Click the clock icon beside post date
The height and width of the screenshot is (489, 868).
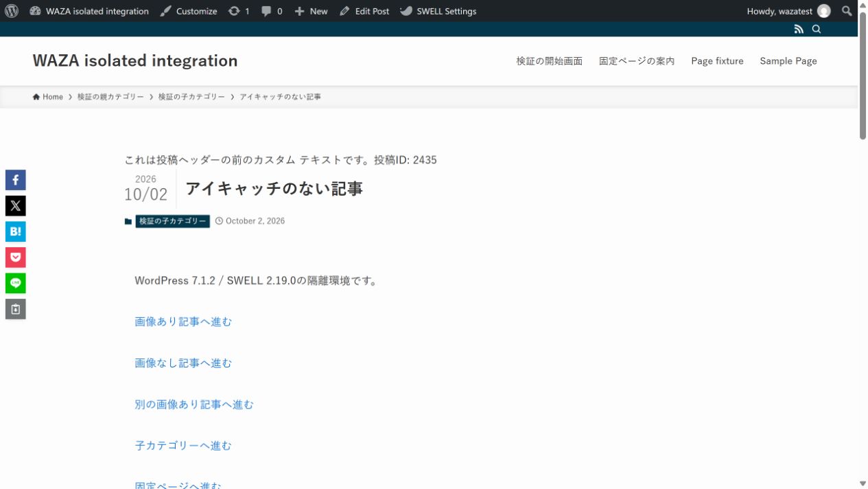point(220,221)
